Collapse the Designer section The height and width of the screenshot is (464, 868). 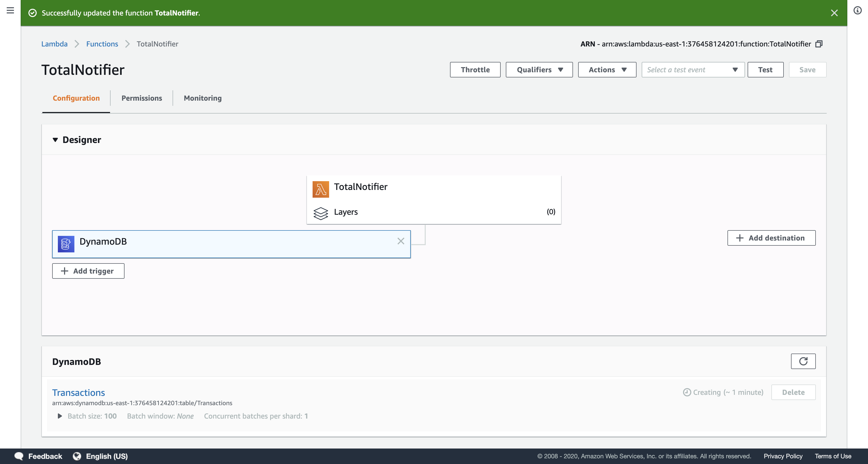coord(55,140)
